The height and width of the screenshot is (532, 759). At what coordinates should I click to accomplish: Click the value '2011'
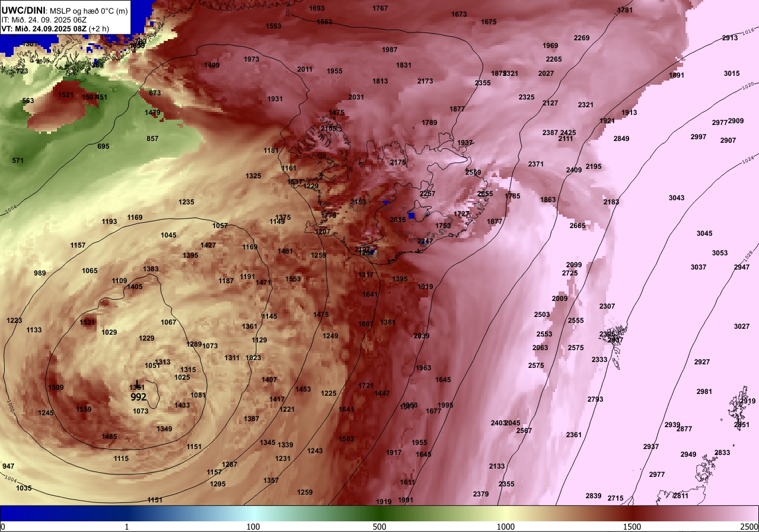coord(305,69)
